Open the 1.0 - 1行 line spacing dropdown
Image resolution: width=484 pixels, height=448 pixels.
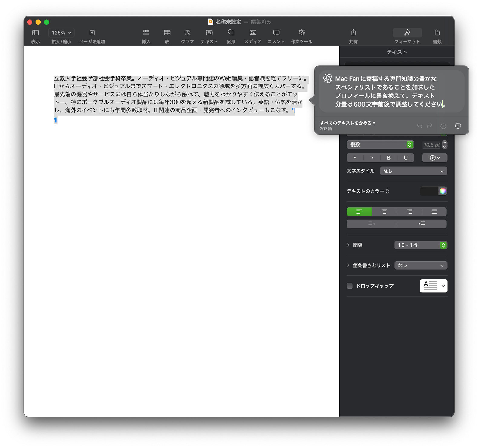pyautogui.click(x=420, y=245)
